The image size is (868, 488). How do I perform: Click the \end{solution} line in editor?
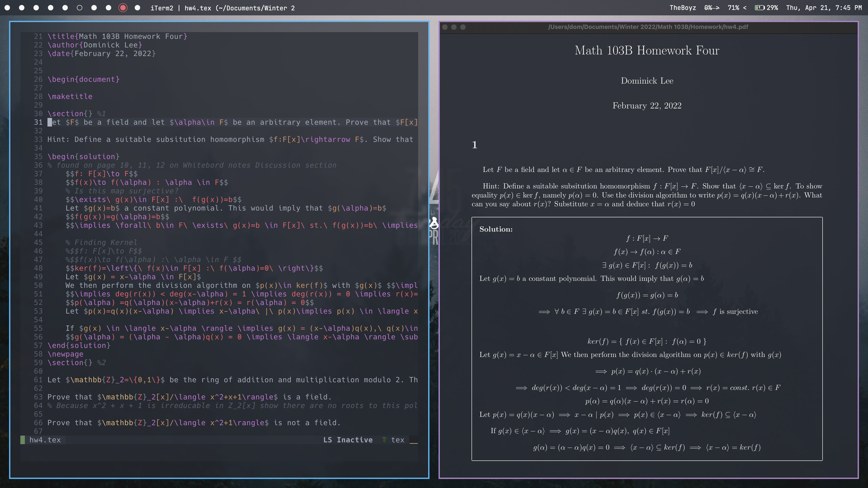(x=79, y=345)
